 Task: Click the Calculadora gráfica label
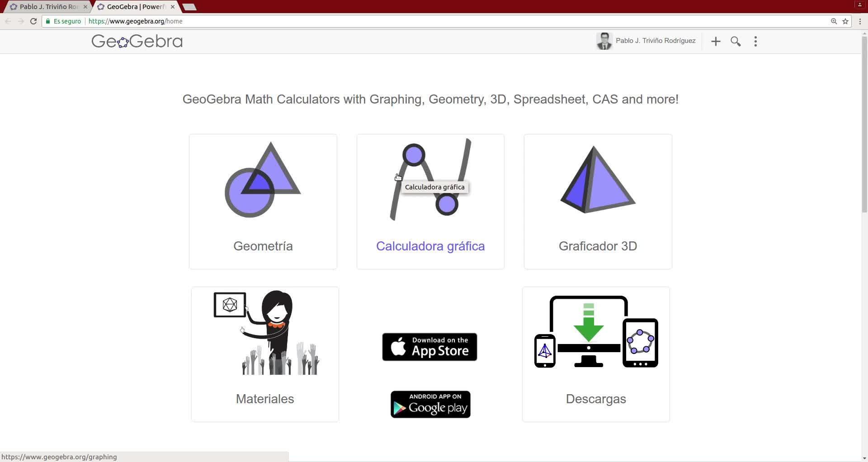(430, 246)
